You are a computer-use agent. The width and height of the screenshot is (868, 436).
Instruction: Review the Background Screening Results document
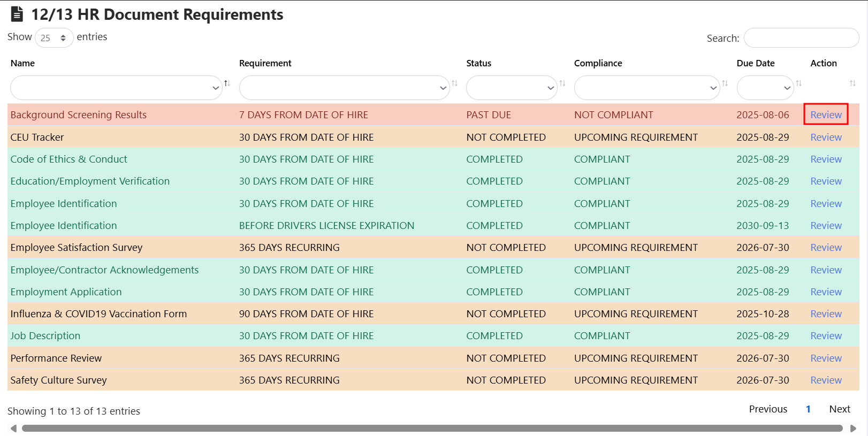tap(826, 114)
